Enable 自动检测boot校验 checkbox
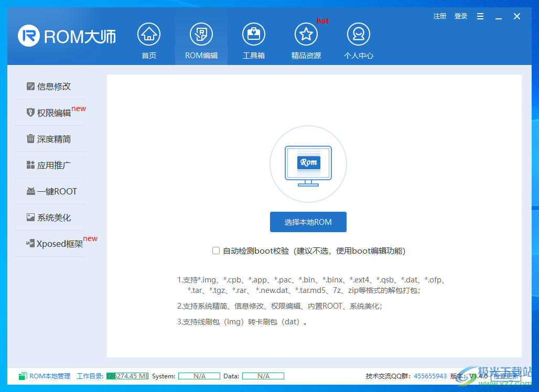Screen dimensions: 539x392 click(216, 251)
